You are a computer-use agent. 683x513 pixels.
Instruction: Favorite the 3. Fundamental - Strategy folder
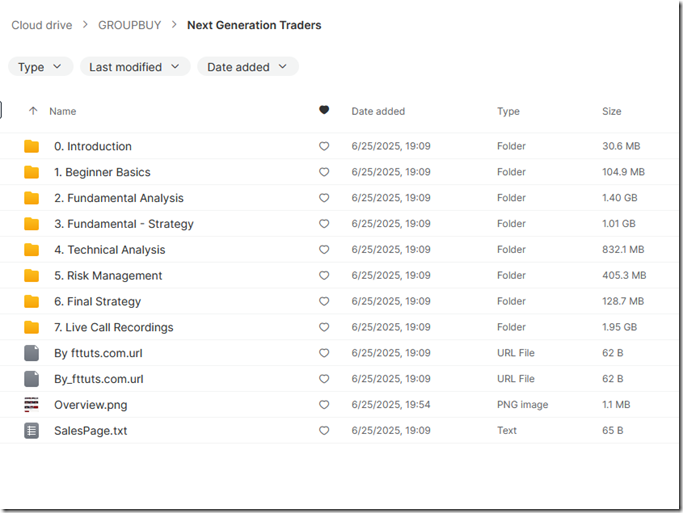coord(324,223)
